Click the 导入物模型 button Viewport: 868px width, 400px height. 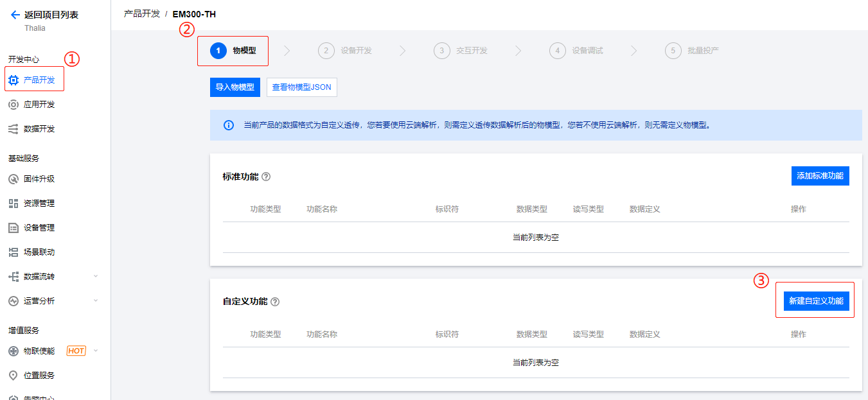tap(235, 87)
